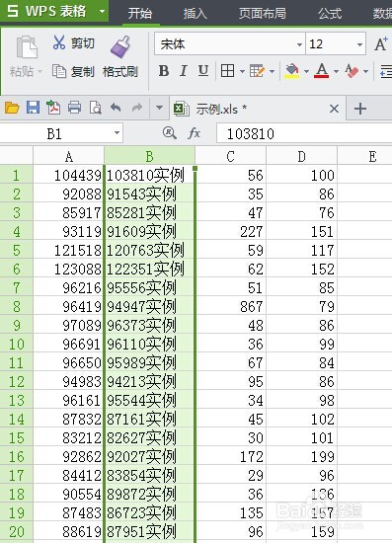The image size is (392, 543).
Task: Click the Copy icon
Action: [x=59, y=71]
